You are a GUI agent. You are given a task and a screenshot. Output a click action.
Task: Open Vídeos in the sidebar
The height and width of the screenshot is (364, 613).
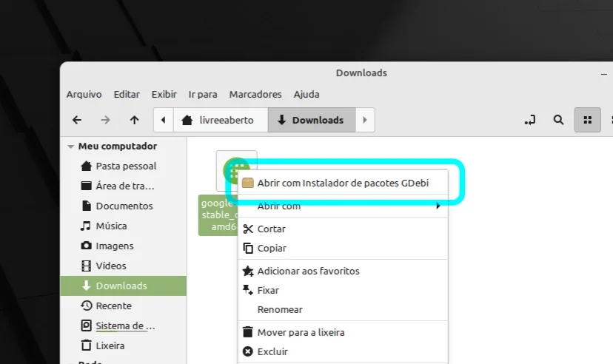[123, 266]
